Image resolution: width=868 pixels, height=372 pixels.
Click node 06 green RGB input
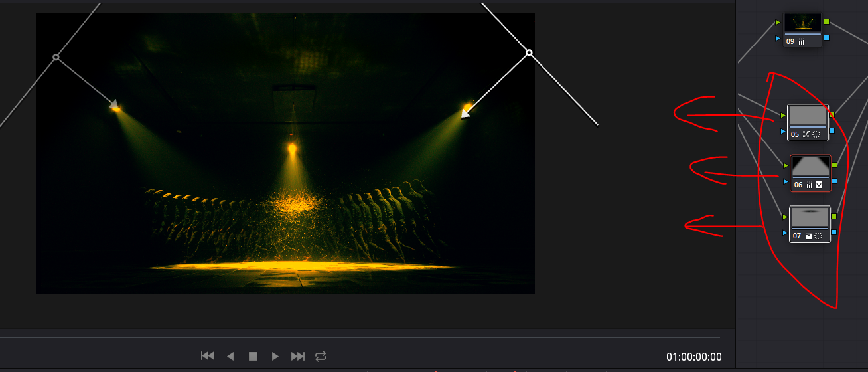click(x=786, y=165)
